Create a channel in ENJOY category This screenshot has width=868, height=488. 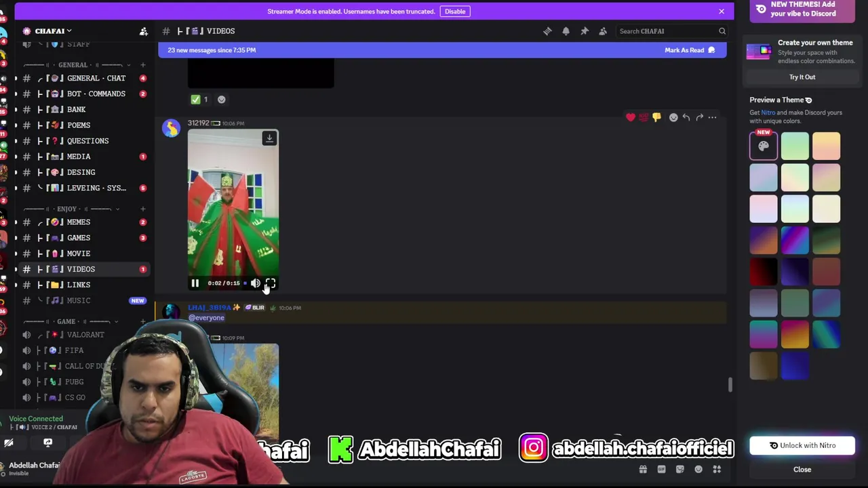click(x=142, y=209)
